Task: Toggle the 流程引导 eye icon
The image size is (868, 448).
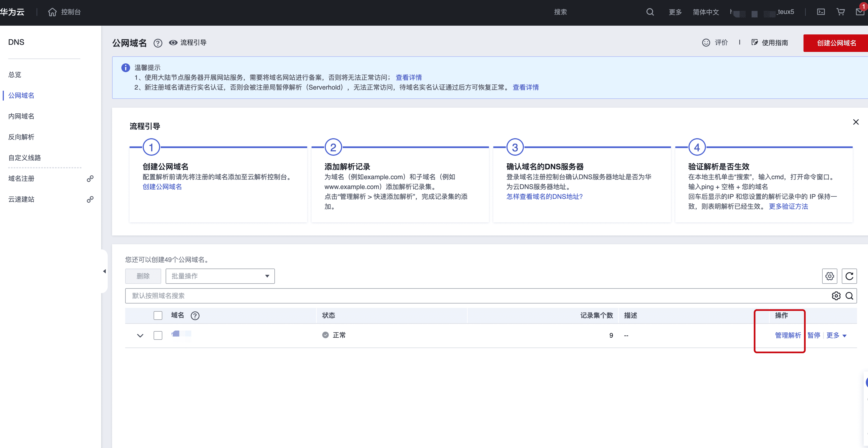Action: point(173,43)
